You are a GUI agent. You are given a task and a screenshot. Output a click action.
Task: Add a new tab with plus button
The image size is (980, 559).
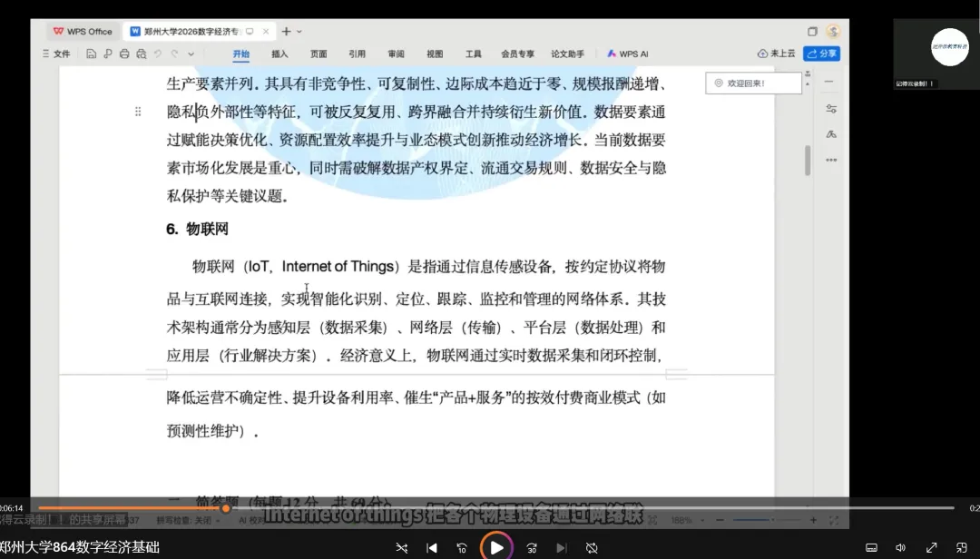tap(286, 31)
